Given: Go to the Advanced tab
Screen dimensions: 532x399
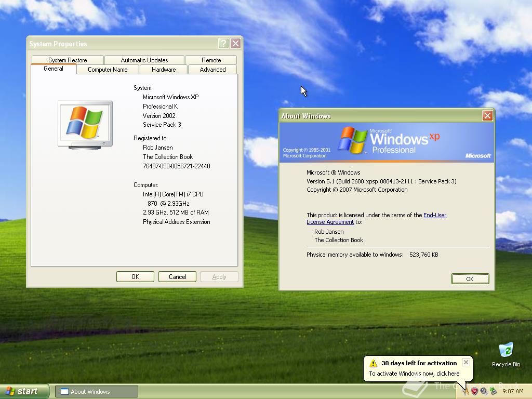Looking at the screenshot, I should tap(212, 69).
